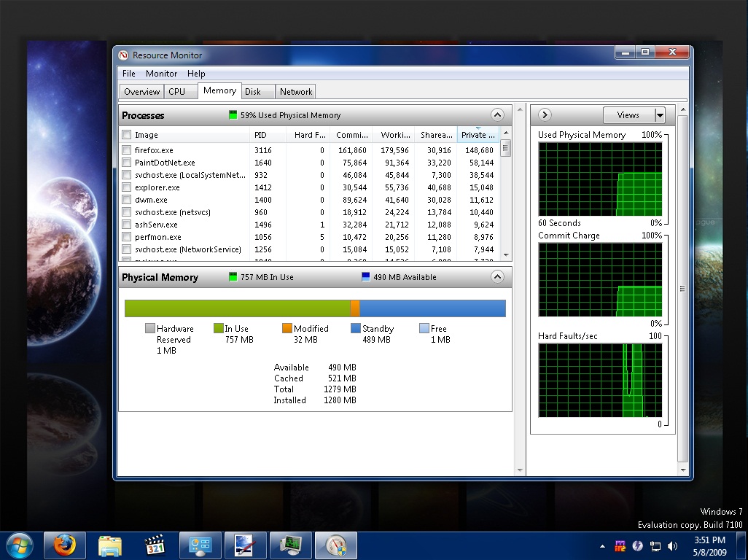Check the svchost.exe (netsvcs) checkbox

point(126,212)
